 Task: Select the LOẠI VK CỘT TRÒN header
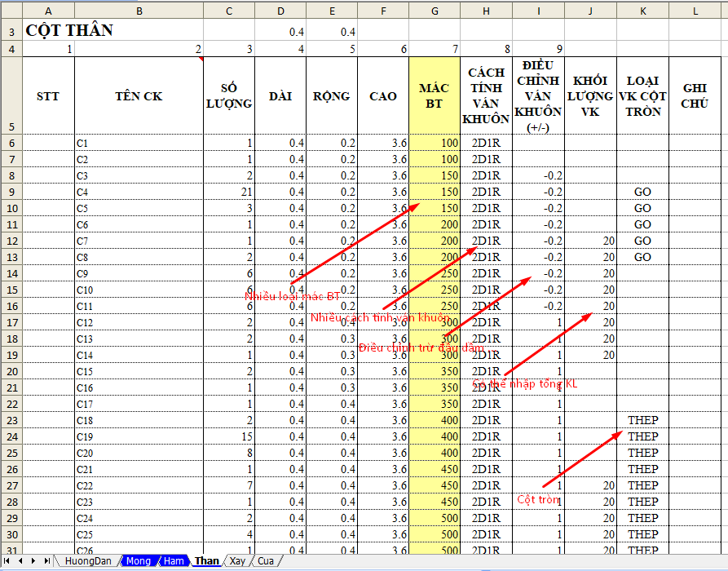642,95
